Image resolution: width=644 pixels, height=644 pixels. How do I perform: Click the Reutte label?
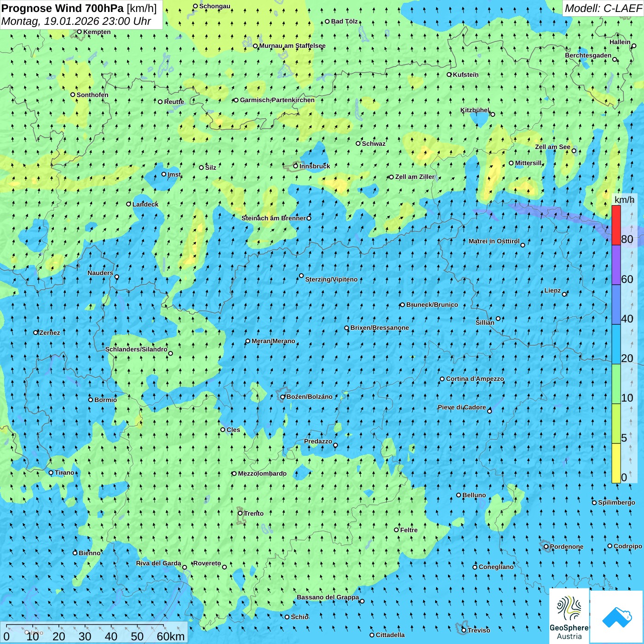click(174, 102)
